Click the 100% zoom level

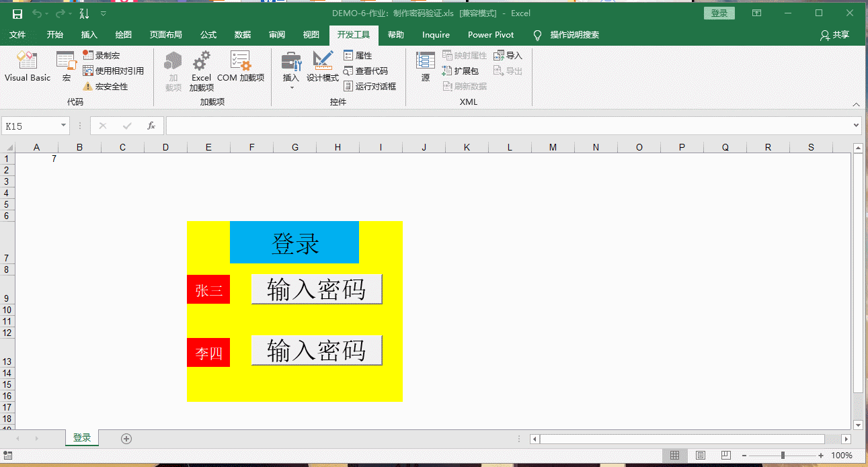842,456
